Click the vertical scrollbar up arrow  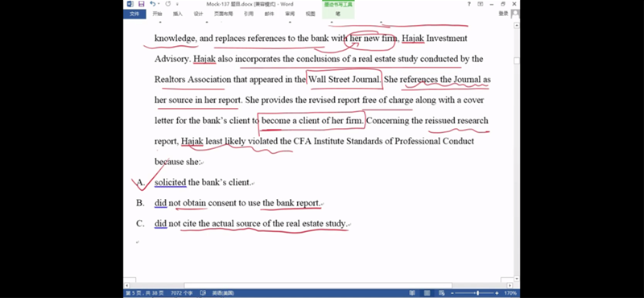517,25
